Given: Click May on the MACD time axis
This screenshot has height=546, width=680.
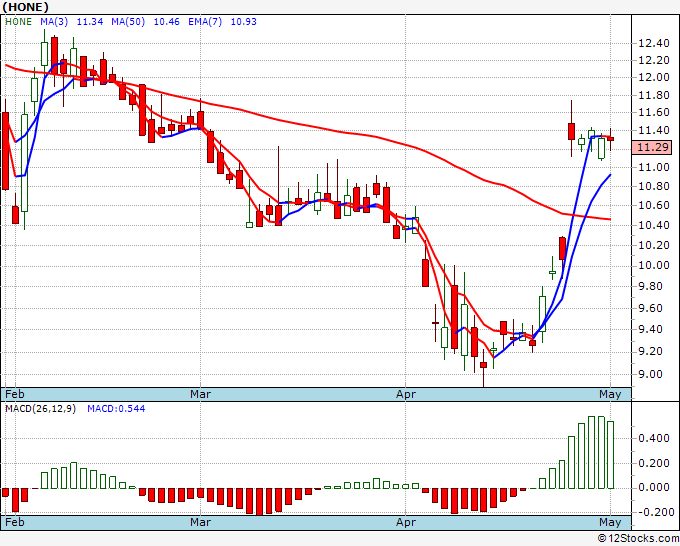Looking at the screenshot, I should tap(610, 522).
